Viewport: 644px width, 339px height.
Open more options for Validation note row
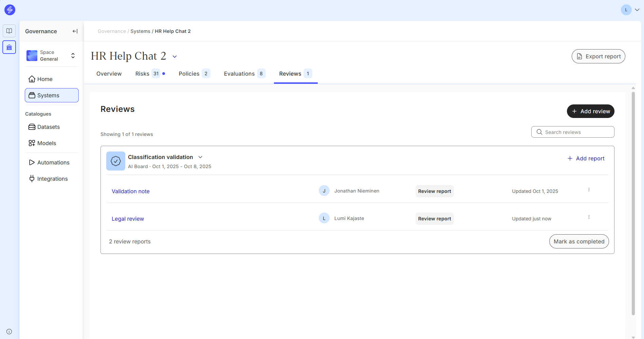pos(589,190)
